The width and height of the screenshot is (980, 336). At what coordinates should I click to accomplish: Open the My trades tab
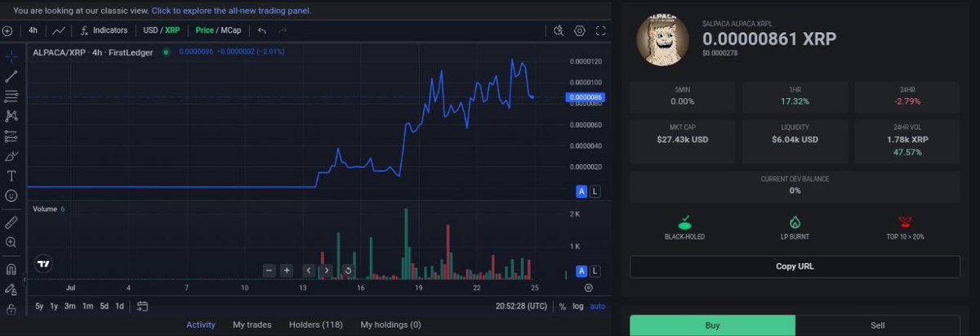point(252,325)
